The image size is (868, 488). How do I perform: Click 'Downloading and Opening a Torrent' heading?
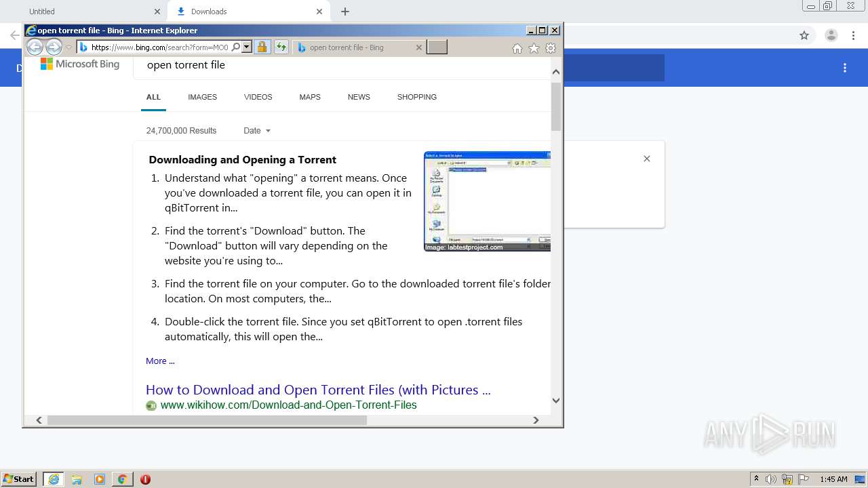243,160
